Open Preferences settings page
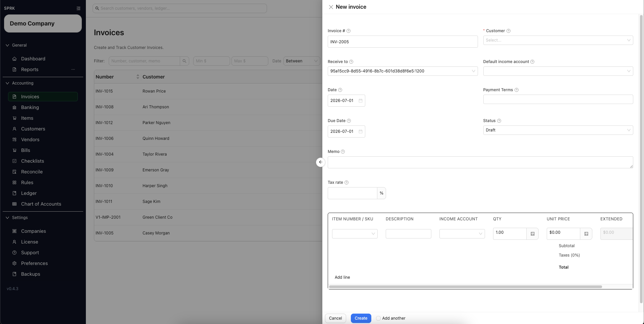The height and width of the screenshot is (324, 644). coord(43,263)
